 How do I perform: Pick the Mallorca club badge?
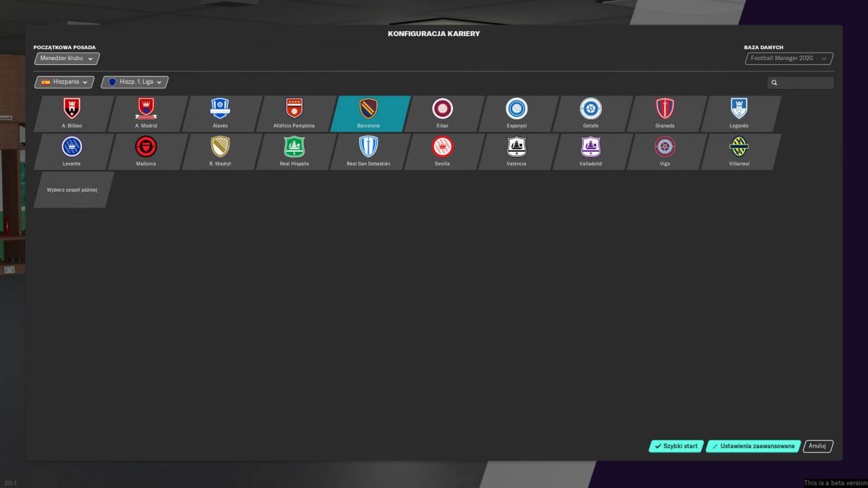click(146, 147)
